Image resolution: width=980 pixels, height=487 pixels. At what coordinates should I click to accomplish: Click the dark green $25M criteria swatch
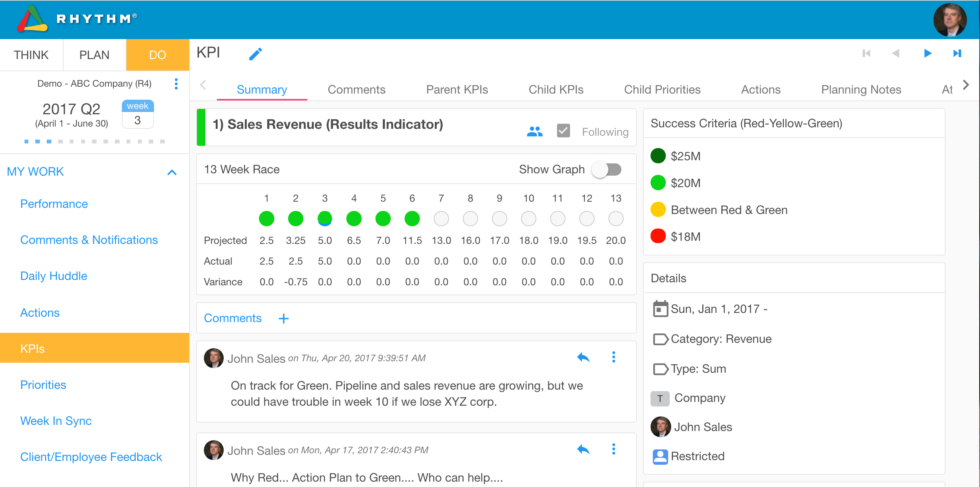coord(658,156)
